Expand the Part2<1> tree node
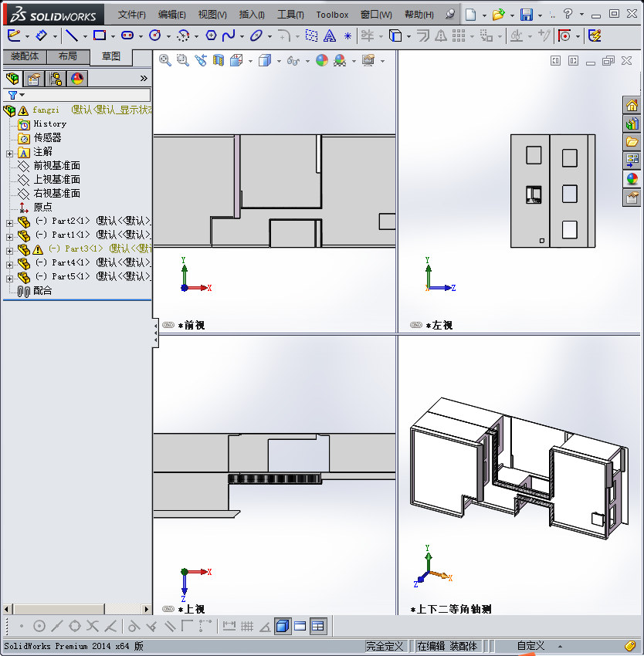Screen dimensions: 644x656 [9, 223]
